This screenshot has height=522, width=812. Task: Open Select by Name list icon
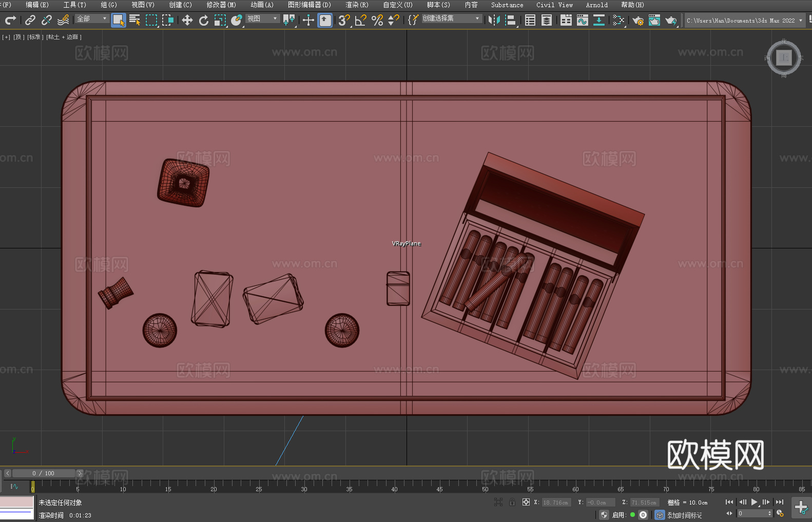[134, 20]
